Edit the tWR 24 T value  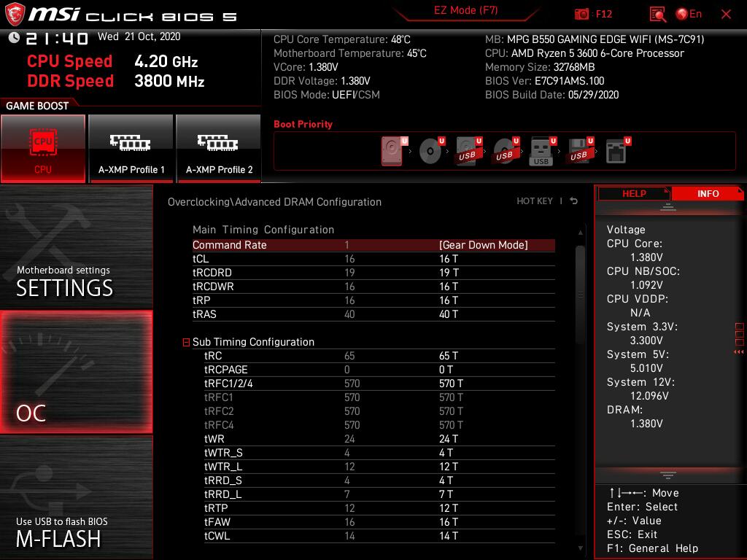[x=449, y=438]
